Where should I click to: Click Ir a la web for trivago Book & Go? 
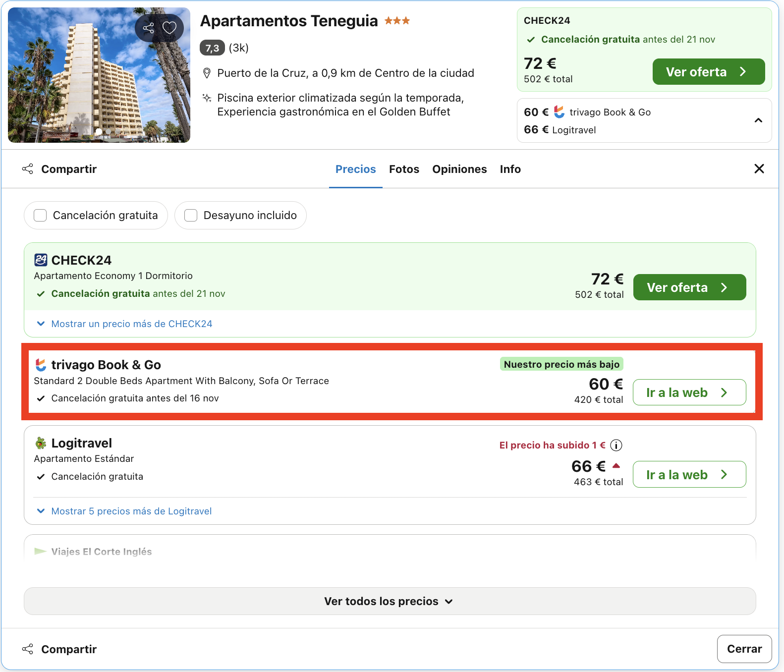689,392
